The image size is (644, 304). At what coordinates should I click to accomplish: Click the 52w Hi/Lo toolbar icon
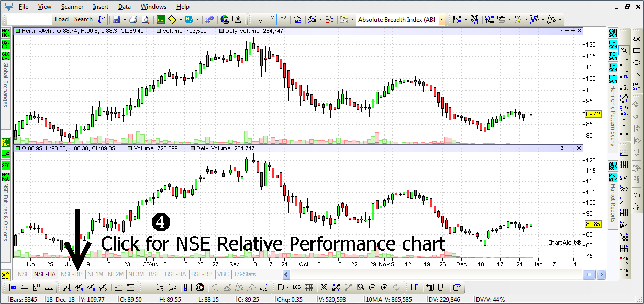[297, 19]
